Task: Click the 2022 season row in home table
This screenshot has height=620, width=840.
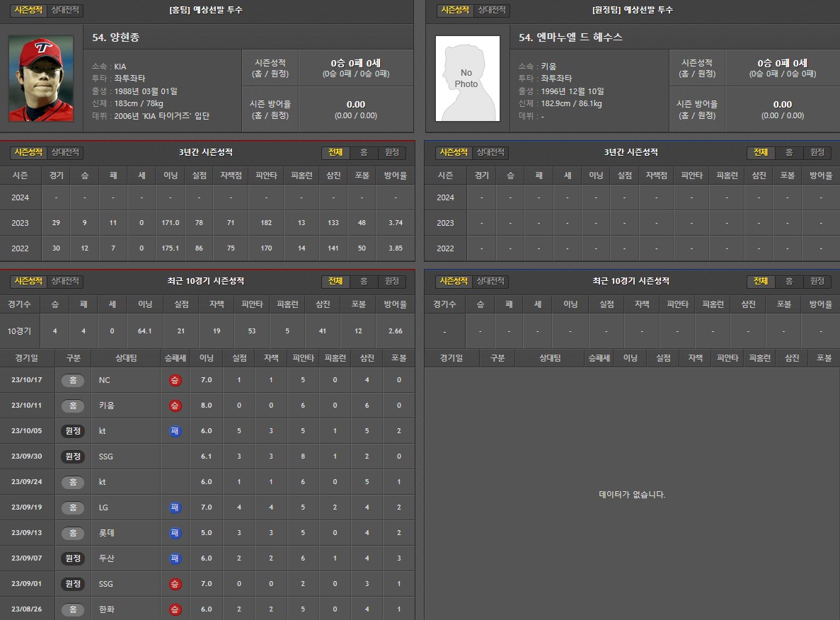Action: [x=207, y=248]
